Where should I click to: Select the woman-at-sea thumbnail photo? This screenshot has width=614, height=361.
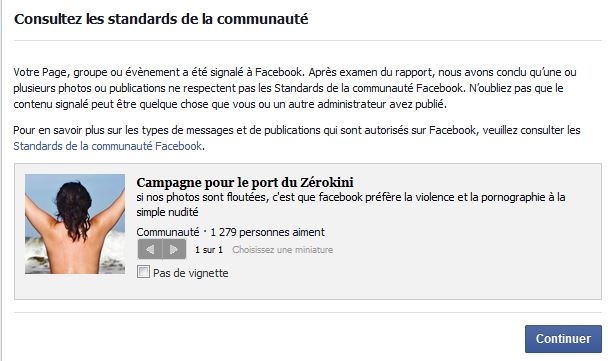pos(75,224)
